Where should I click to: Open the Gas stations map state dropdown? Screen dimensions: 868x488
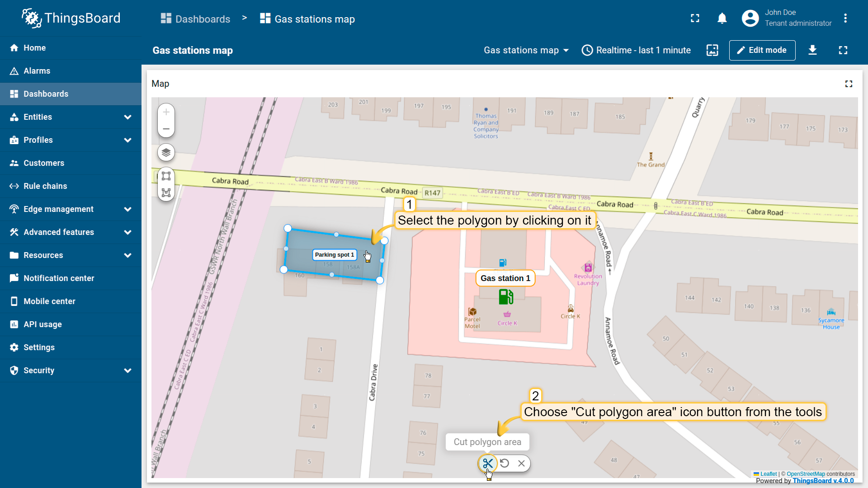pyautogui.click(x=526, y=50)
